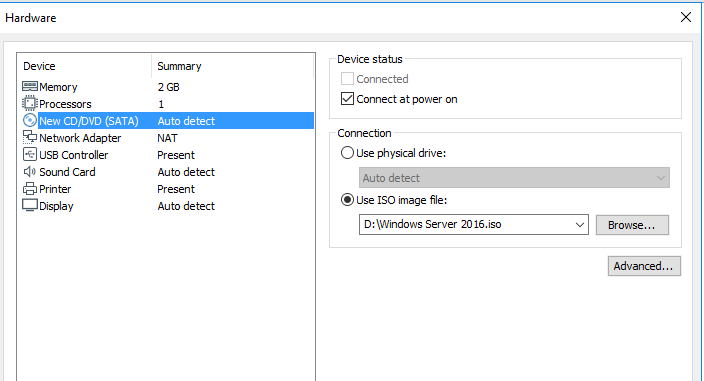Click the Sound Card speaker icon

(30, 171)
